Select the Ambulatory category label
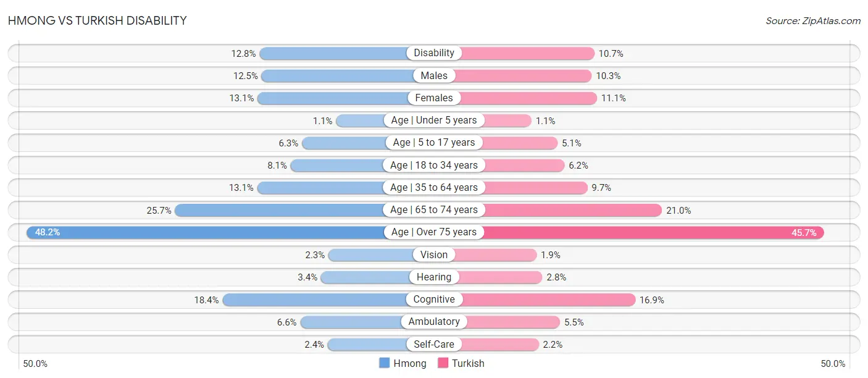This screenshot has height=378, width=868. click(x=434, y=322)
